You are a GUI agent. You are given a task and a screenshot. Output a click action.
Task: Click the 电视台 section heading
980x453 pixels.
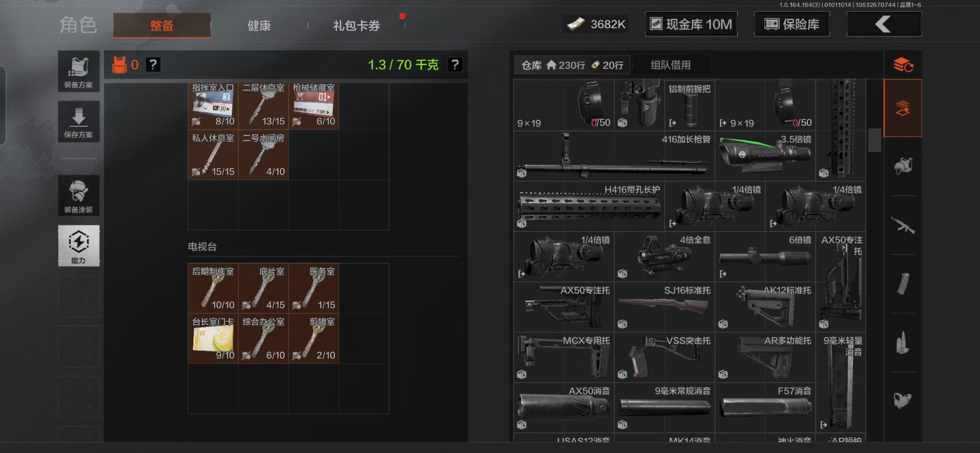pyautogui.click(x=202, y=247)
